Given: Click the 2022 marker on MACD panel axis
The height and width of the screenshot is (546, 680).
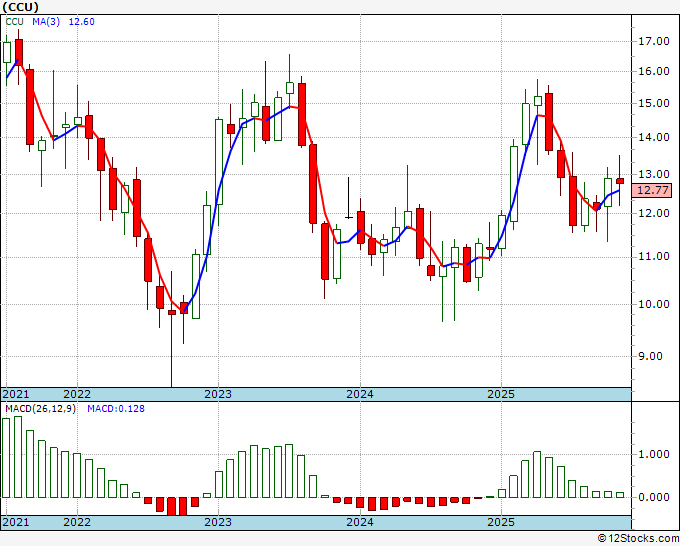Looking at the screenshot, I should [x=77, y=522].
